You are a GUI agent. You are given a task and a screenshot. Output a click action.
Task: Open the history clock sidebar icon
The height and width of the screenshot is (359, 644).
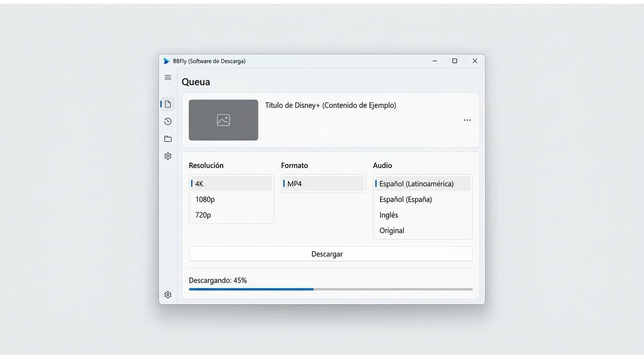click(168, 122)
